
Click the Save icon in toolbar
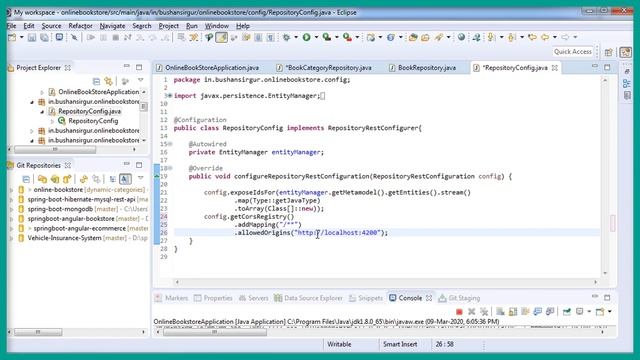coord(32,38)
